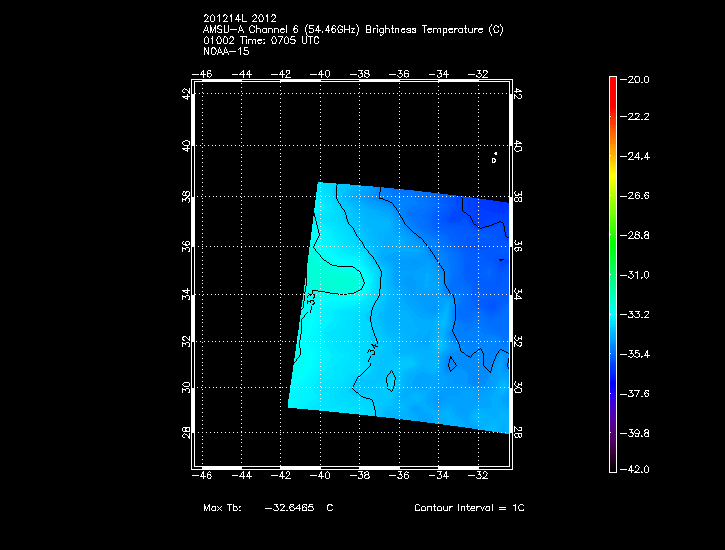Click the AMSU-A Channel 6 title line

coord(352,30)
